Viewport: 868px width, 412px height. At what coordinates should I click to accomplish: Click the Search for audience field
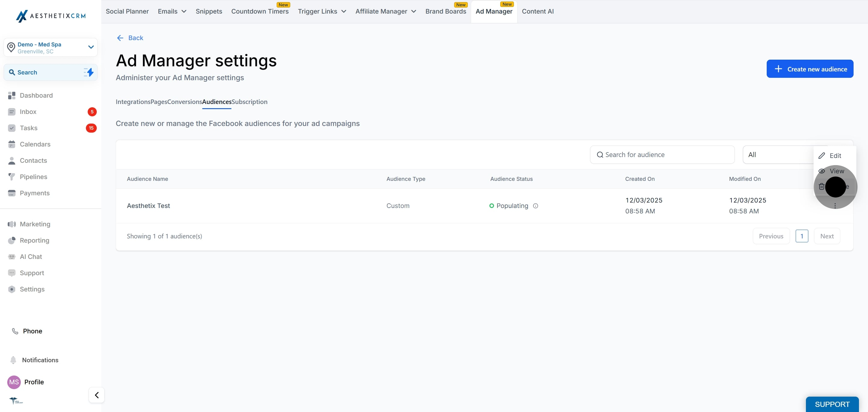click(x=662, y=155)
